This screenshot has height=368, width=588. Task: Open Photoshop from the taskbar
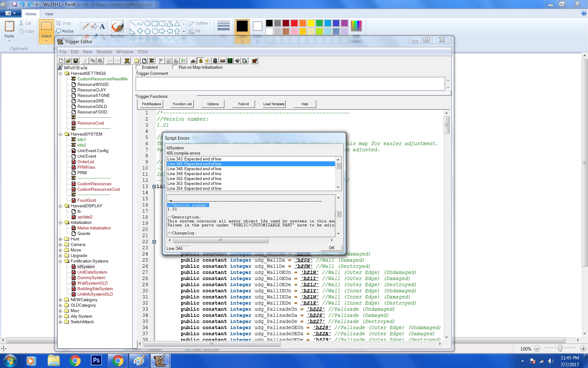96,360
